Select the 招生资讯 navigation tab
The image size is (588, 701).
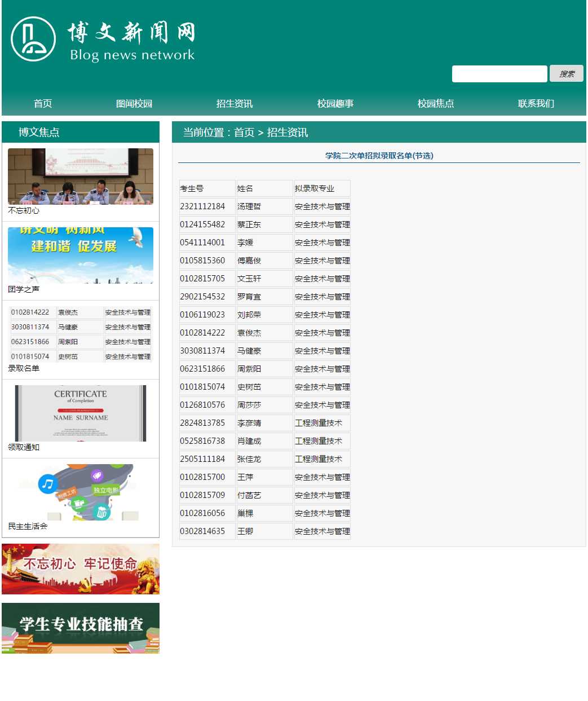235,104
